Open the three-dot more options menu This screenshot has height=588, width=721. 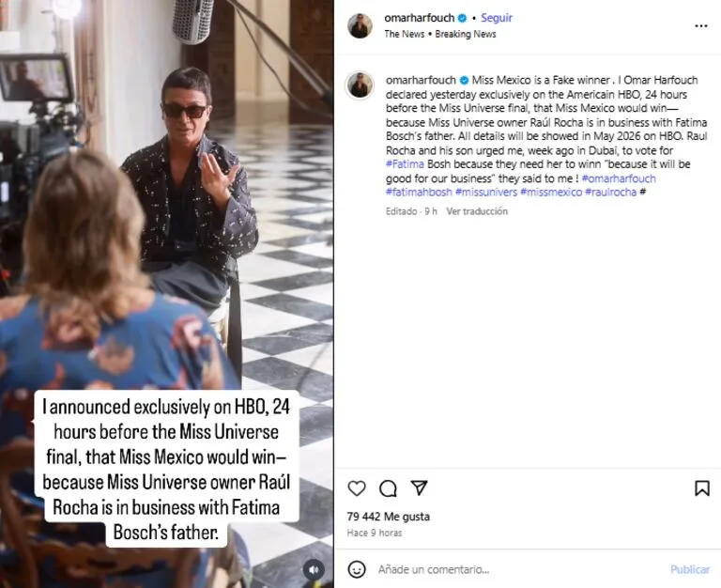coord(700,25)
